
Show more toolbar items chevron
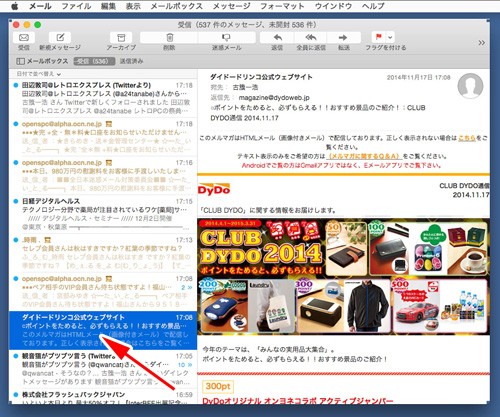481,43
